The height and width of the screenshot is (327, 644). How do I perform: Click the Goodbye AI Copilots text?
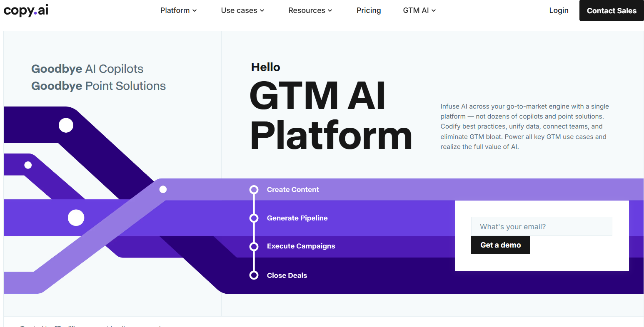click(87, 69)
